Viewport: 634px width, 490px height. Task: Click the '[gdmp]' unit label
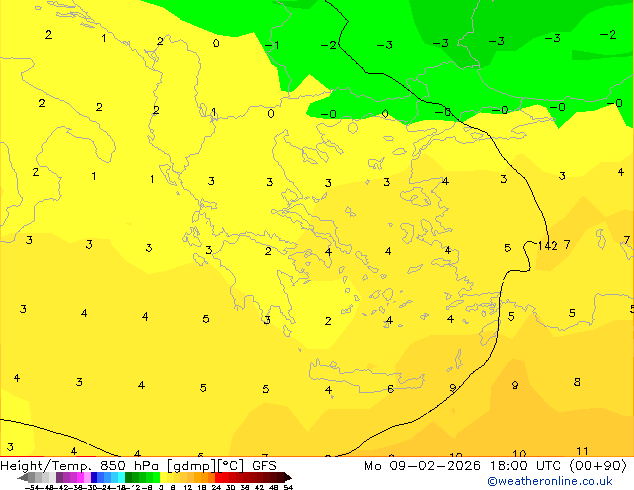point(191,466)
